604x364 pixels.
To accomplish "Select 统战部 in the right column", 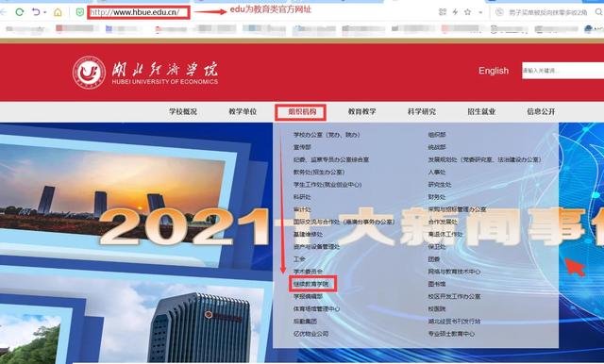I will coord(437,147).
